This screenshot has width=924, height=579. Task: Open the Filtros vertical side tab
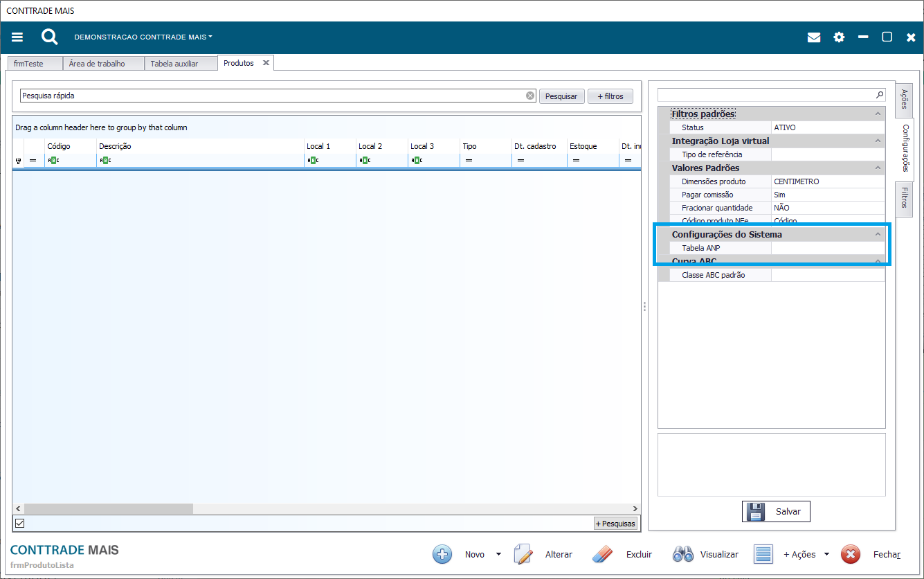click(904, 197)
